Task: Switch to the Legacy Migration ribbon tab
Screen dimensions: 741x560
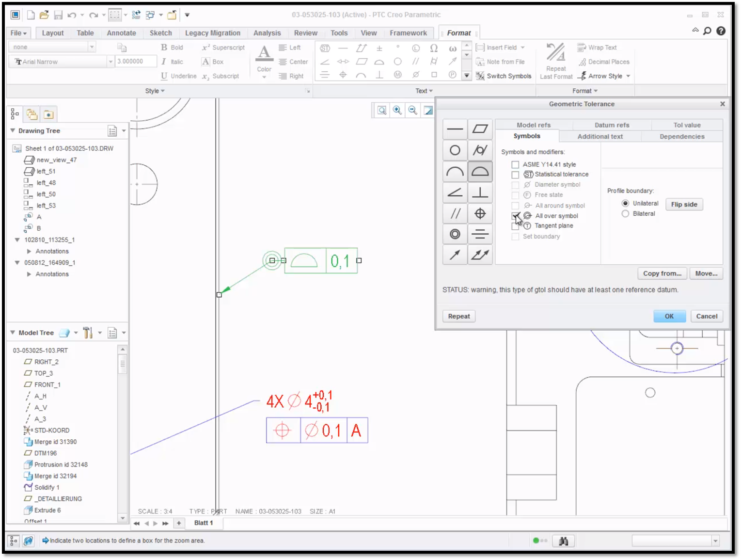Action: [213, 33]
